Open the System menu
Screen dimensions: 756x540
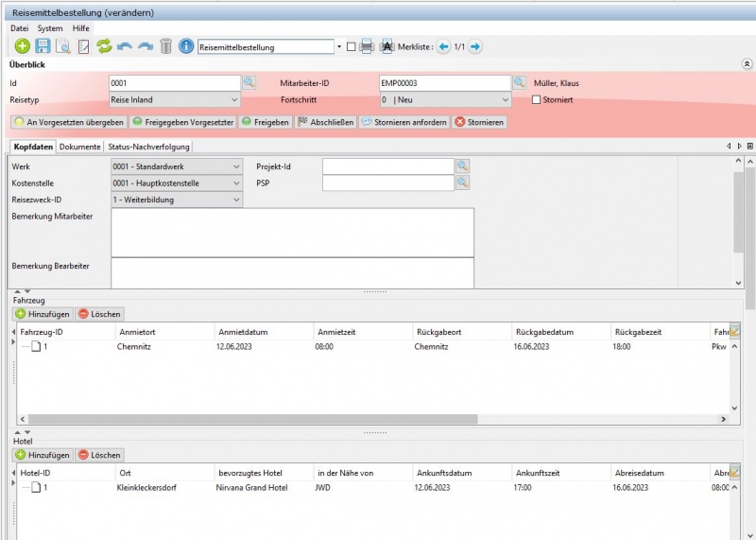[50, 28]
